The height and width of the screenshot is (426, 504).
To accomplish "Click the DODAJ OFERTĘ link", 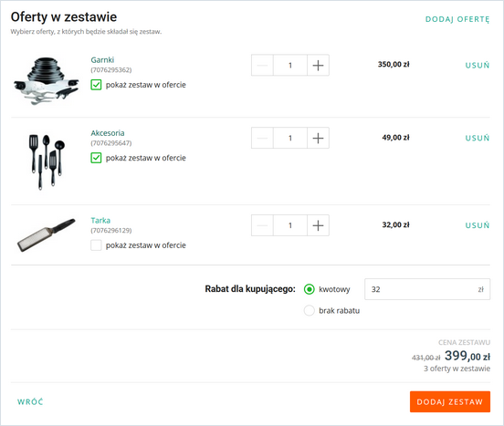I will (457, 19).
